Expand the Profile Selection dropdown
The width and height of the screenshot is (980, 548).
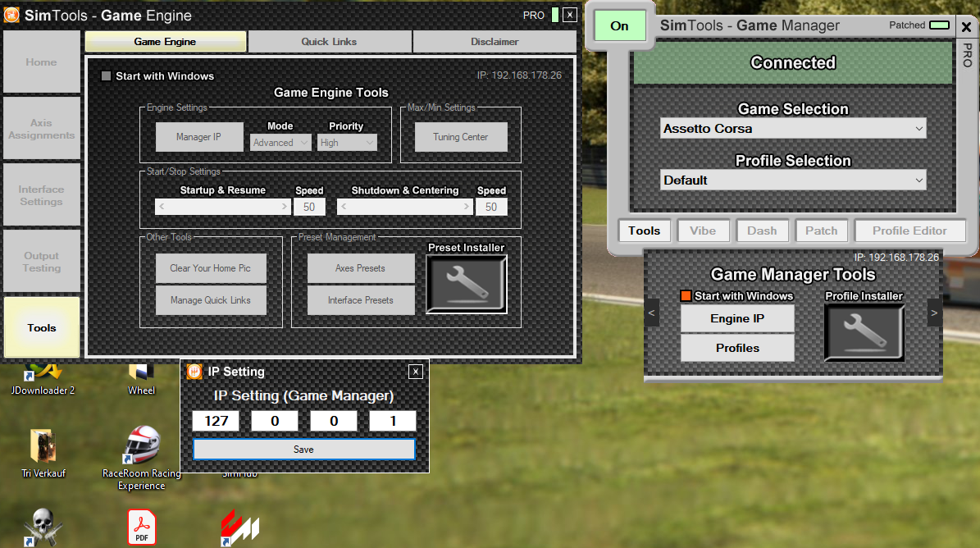[793, 180]
